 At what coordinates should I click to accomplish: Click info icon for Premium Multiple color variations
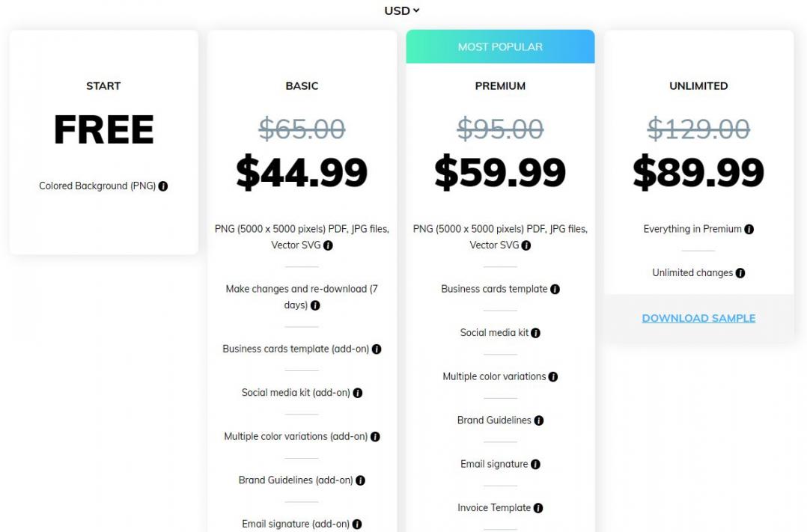553,377
